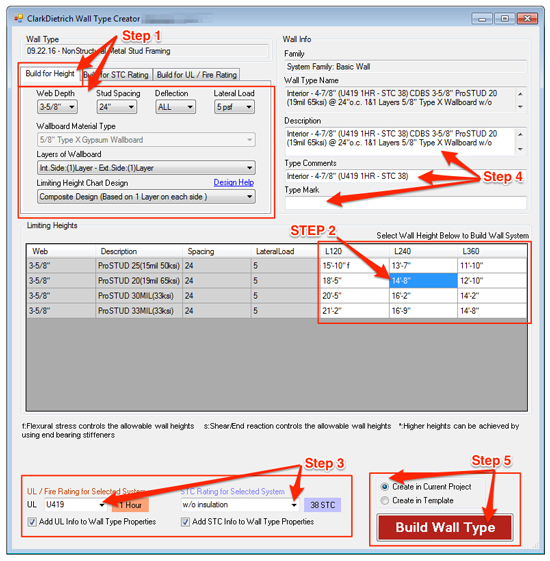Switch to Build for Height tab
The image size is (550, 561).
50,74
